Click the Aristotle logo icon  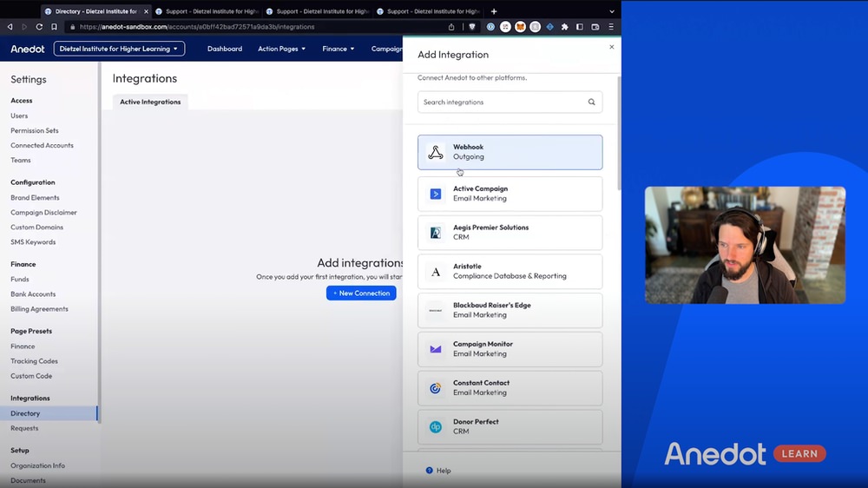tap(436, 272)
